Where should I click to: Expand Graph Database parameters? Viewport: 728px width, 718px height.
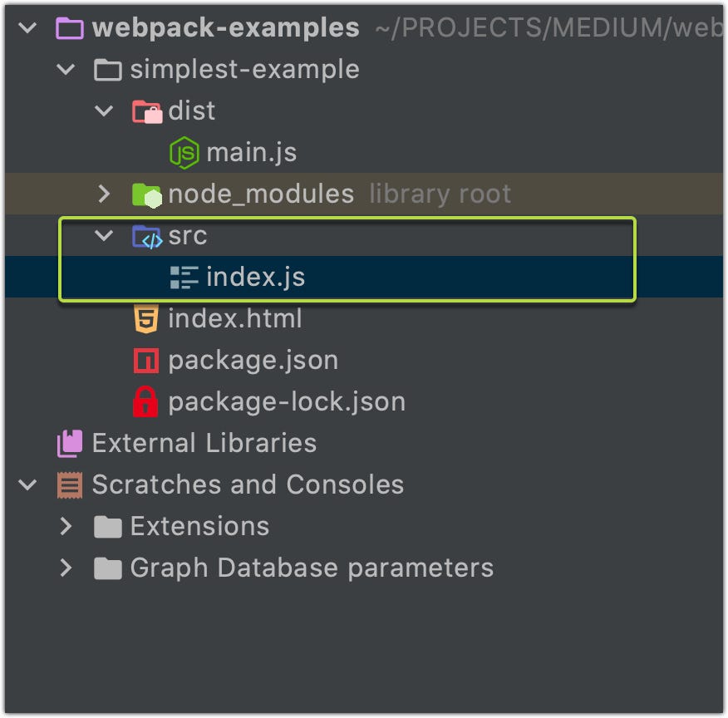tap(67, 568)
